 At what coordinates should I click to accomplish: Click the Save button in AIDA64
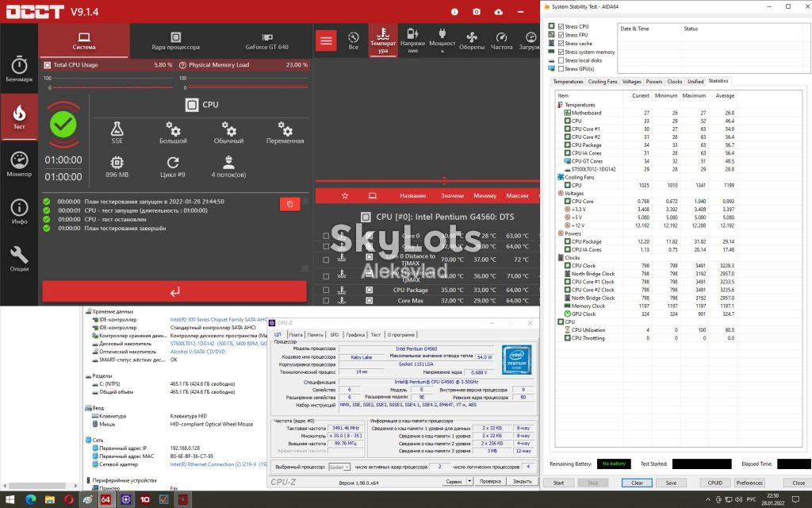click(671, 483)
